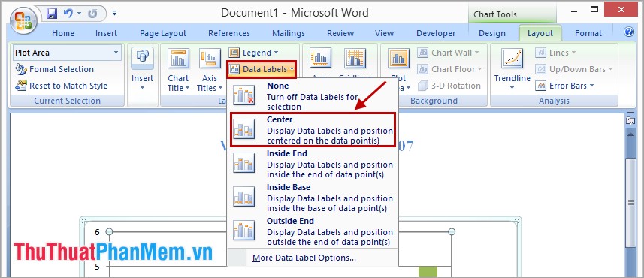Click the Current Selection group label
Image resolution: width=644 pixels, height=278 pixels.
coord(67,101)
